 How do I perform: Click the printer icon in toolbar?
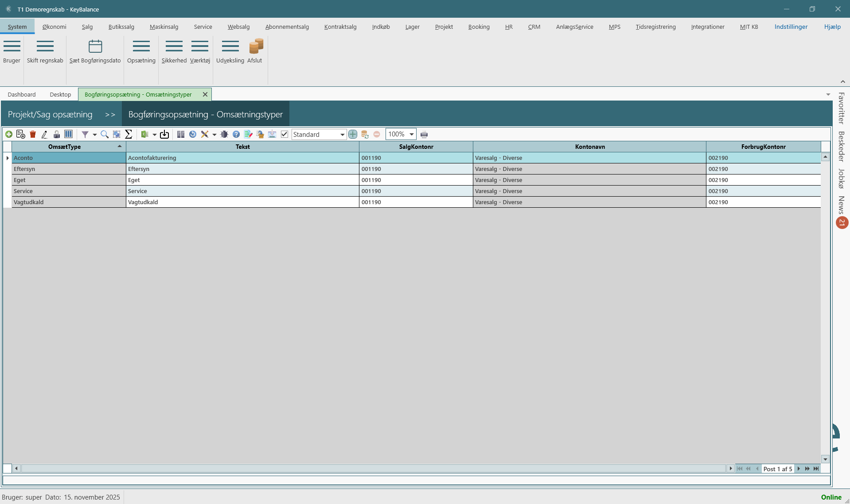pyautogui.click(x=424, y=135)
